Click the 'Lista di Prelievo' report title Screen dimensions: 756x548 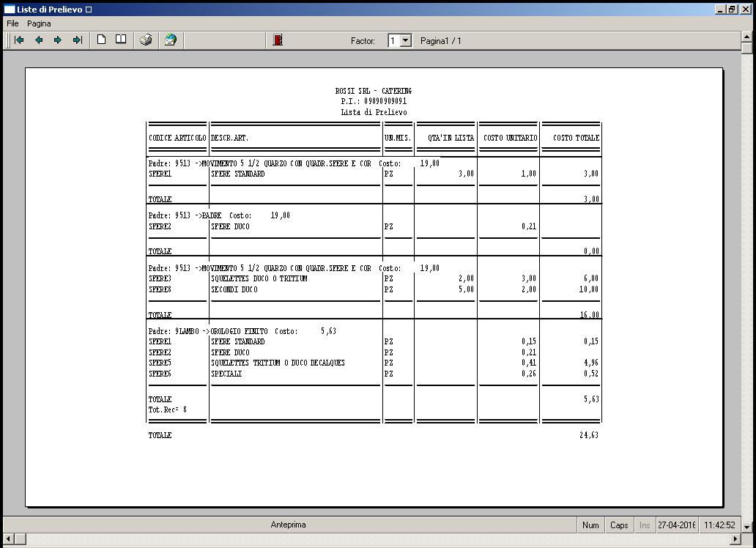374,112
